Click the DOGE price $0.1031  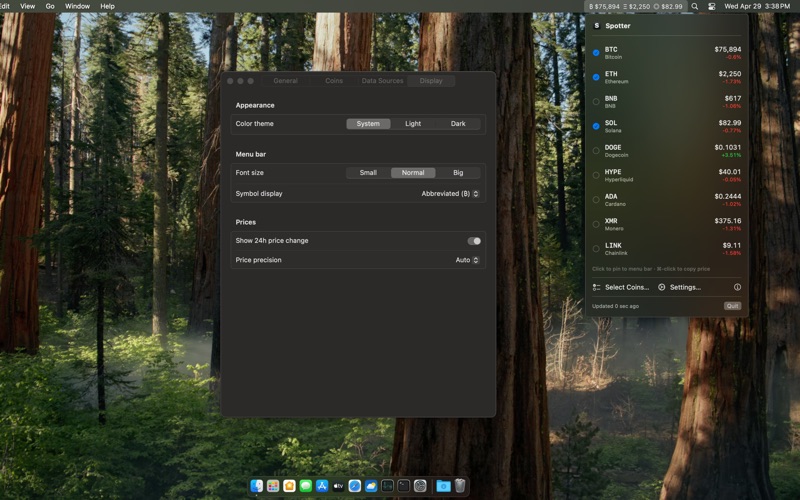728,147
